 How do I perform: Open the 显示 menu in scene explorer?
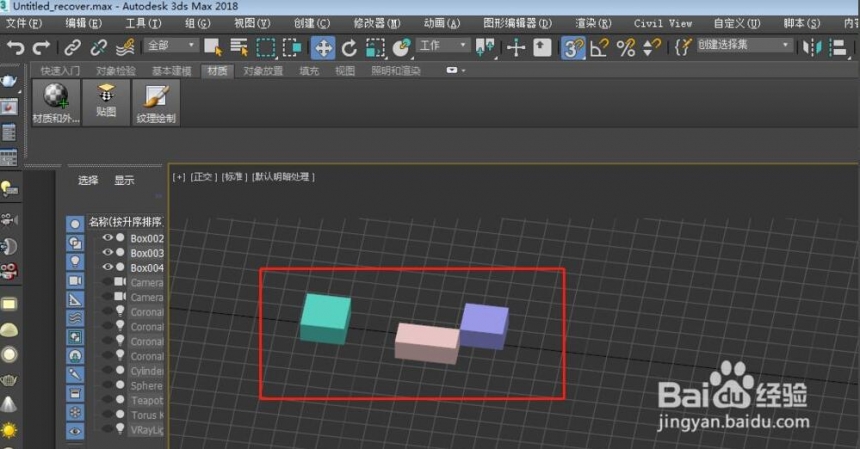pos(124,180)
